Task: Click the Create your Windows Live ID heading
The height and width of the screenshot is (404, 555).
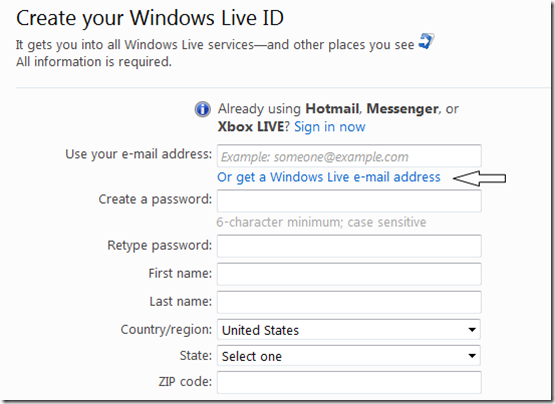Action: [x=150, y=18]
